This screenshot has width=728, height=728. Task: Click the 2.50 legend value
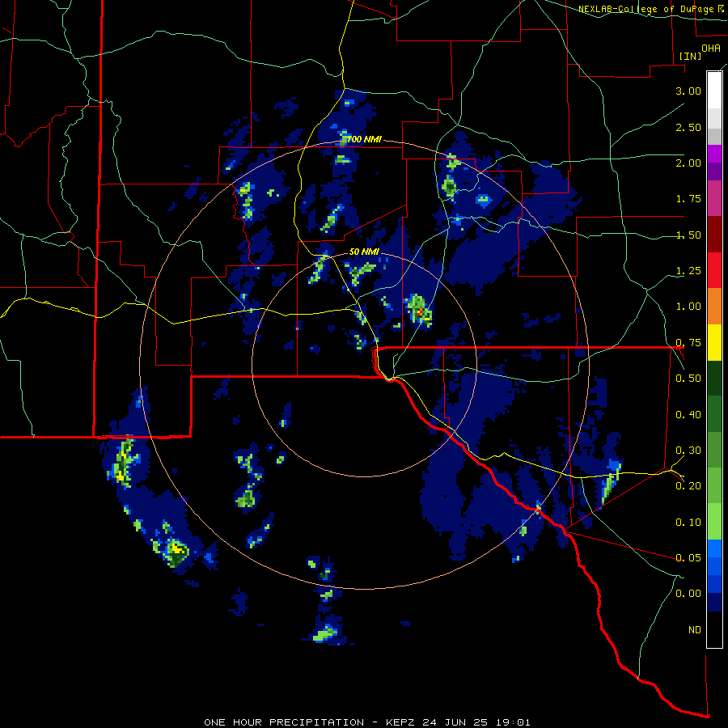pyautogui.click(x=688, y=127)
